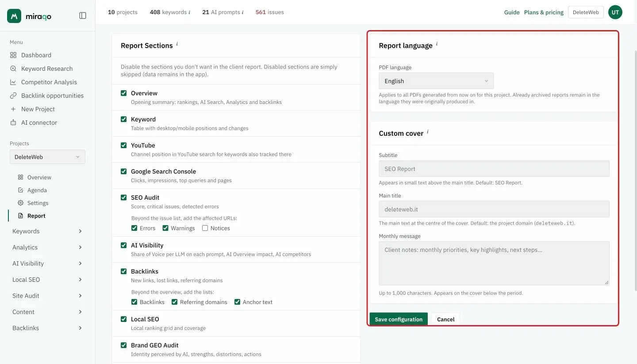Click the Settings gear icon
The image size is (637, 364).
click(20, 203)
